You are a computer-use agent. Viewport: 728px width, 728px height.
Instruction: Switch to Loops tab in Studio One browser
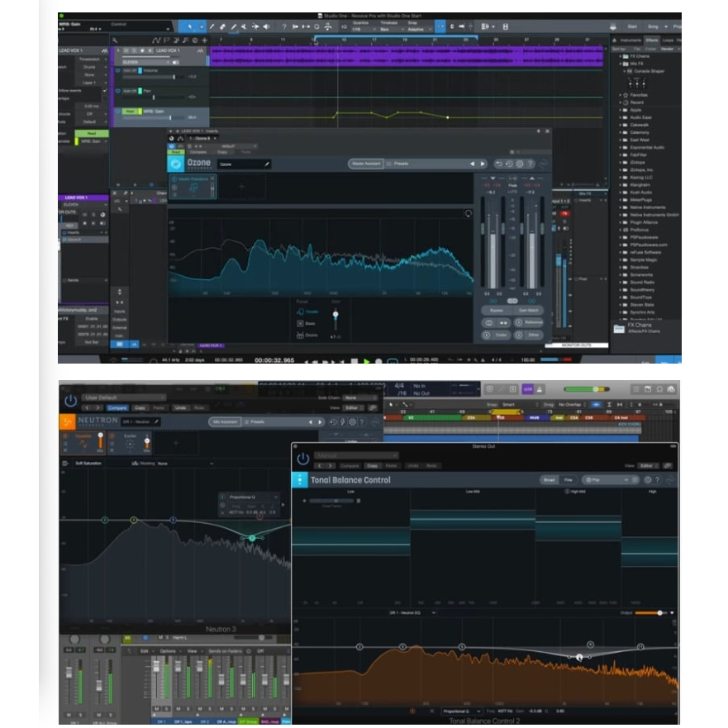tap(669, 40)
